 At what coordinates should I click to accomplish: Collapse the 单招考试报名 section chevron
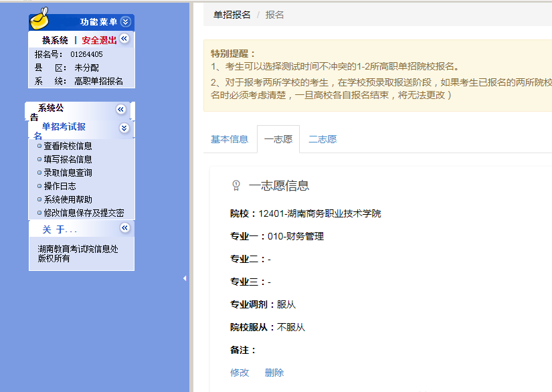[124, 128]
